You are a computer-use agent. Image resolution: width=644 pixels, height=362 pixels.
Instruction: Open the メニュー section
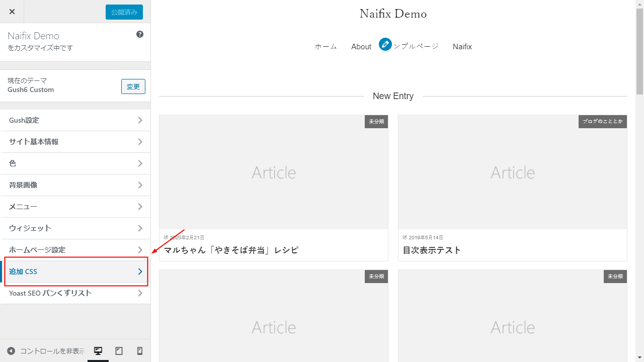click(x=75, y=207)
